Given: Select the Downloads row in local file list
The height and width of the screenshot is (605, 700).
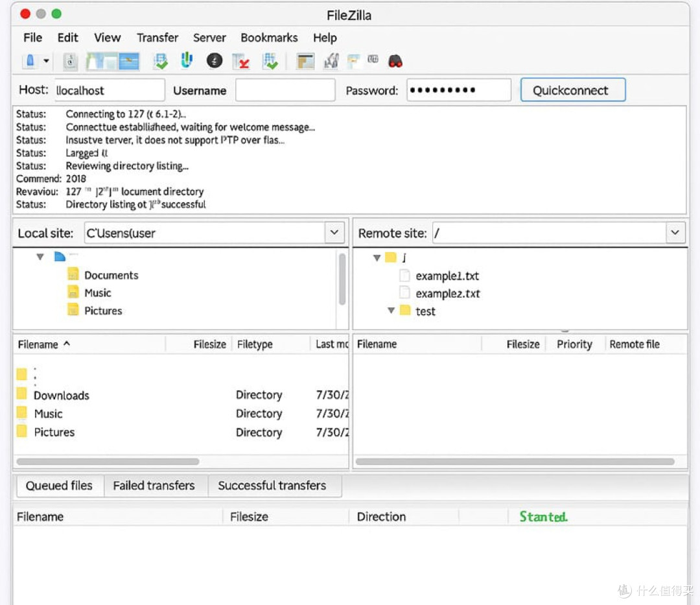Looking at the screenshot, I should point(181,395).
